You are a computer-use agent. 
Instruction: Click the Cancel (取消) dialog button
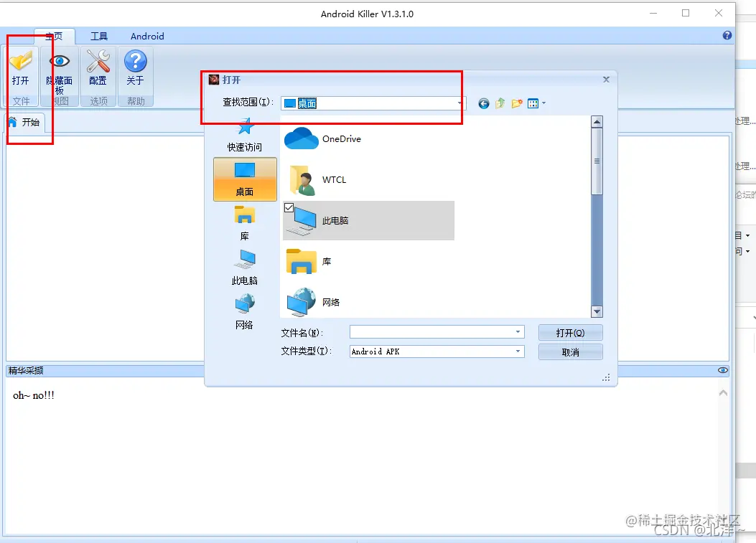pyautogui.click(x=570, y=352)
